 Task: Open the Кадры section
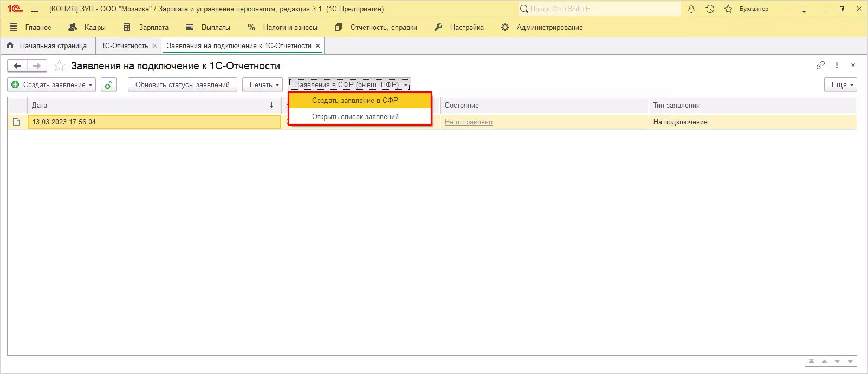87,27
